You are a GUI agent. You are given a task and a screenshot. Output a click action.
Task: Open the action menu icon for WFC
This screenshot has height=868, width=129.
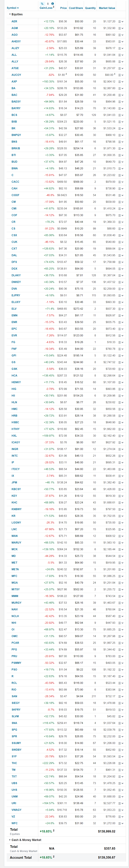click(x=120, y=823)
